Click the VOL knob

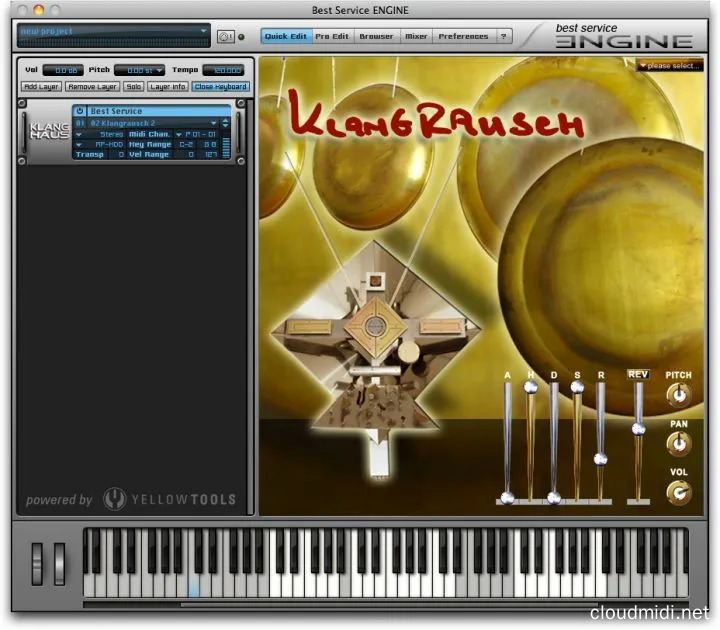pyautogui.click(x=679, y=492)
